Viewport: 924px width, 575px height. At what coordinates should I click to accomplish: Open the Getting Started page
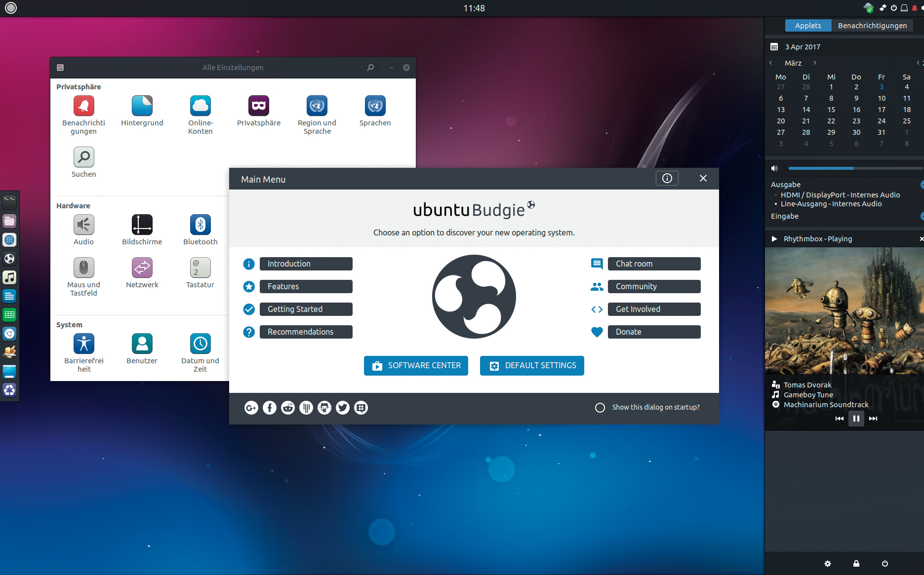tap(306, 309)
